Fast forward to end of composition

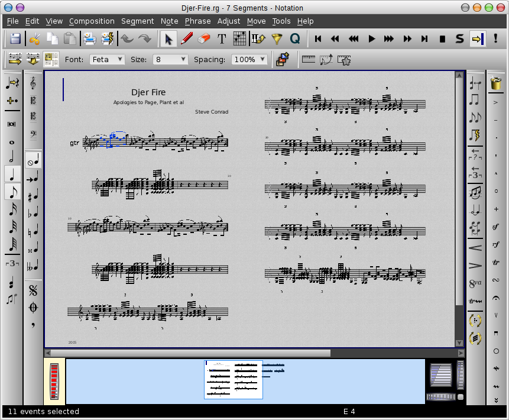424,39
